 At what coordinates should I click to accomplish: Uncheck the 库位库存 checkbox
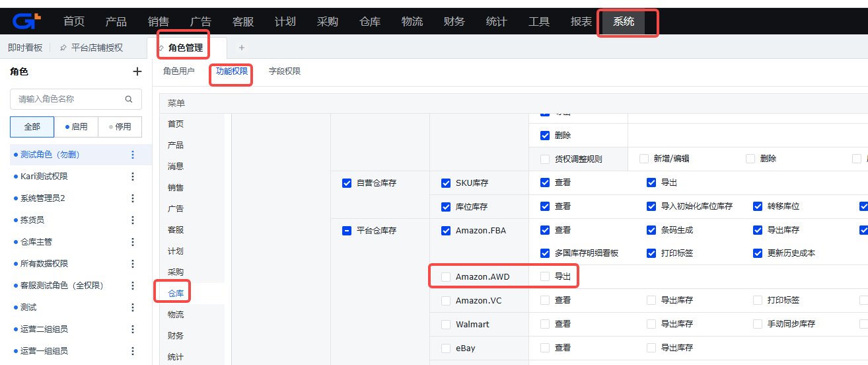(446, 207)
